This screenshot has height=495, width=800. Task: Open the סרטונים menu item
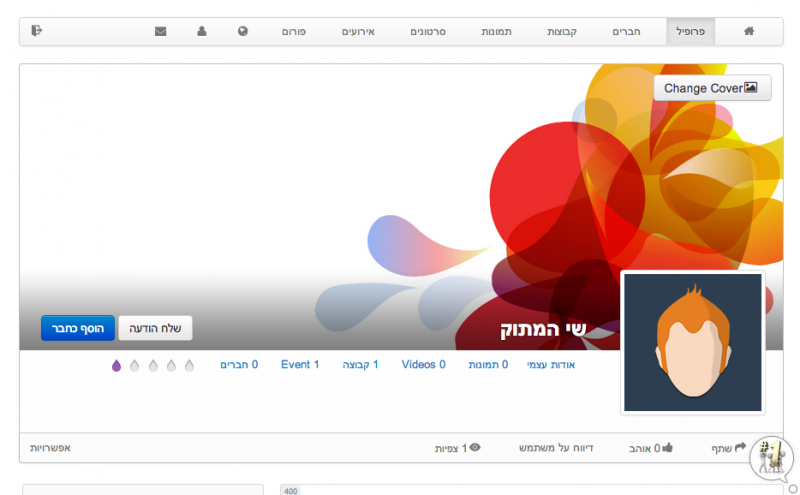(x=428, y=32)
